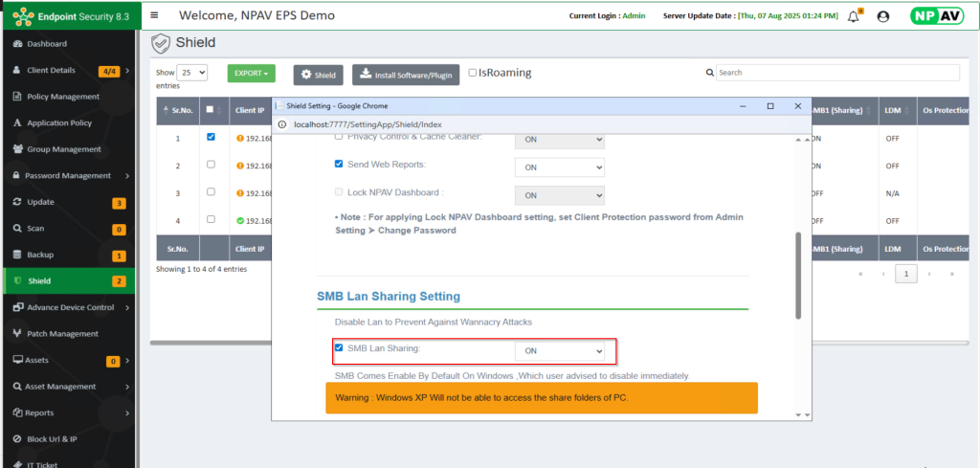Uncheck the SMB Lan Sharing checkbox
This screenshot has height=468, width=980.
339,348
